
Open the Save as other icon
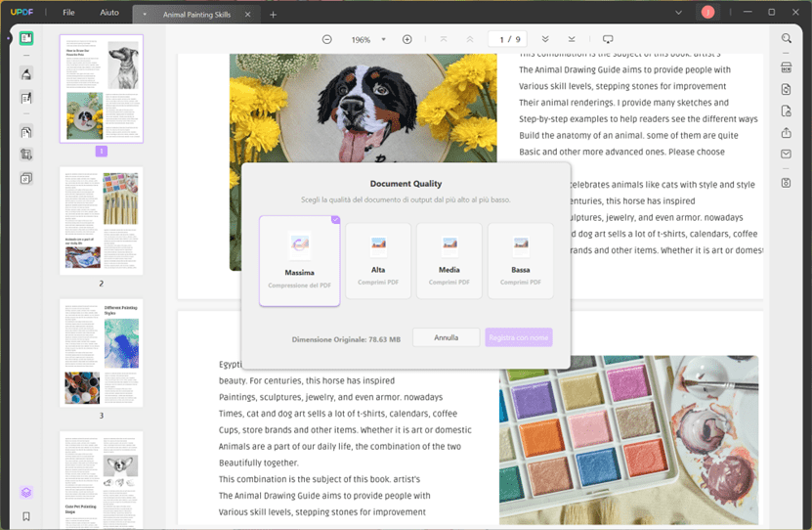tap(787, 183)
